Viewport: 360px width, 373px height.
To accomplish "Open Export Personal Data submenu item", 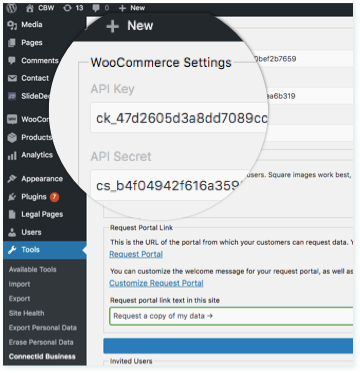I will (43, 328).
